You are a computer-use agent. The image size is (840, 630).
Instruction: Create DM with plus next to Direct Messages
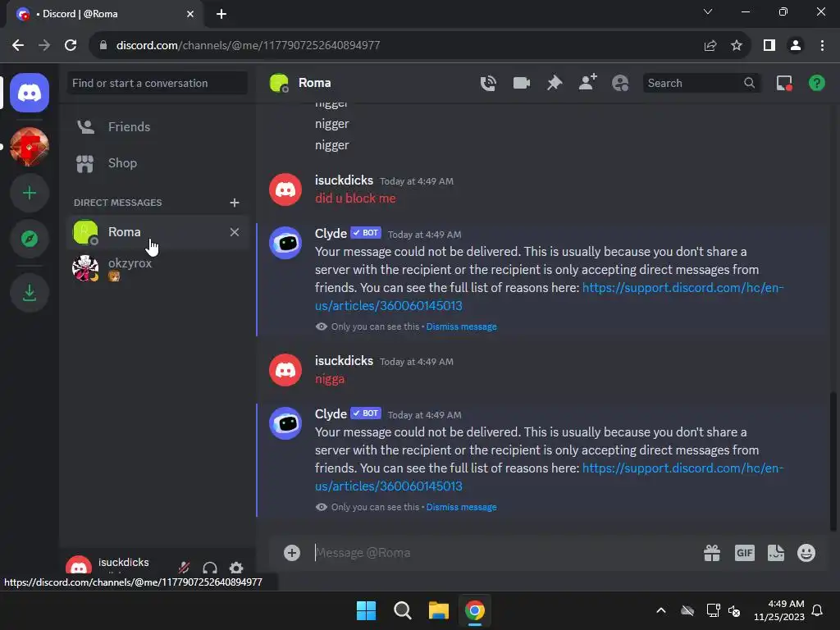(x=234, y=203)
